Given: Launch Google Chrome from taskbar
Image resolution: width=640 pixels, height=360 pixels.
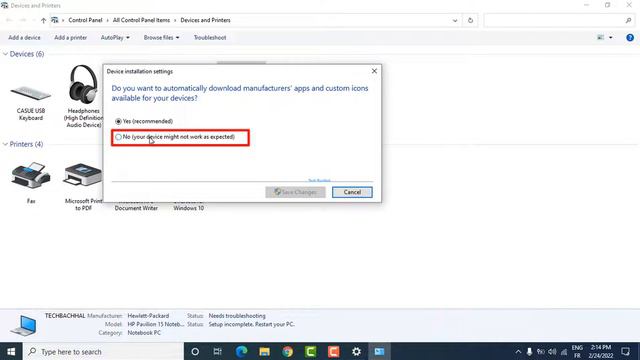Looking at the screenshot, I should point(287,351).
